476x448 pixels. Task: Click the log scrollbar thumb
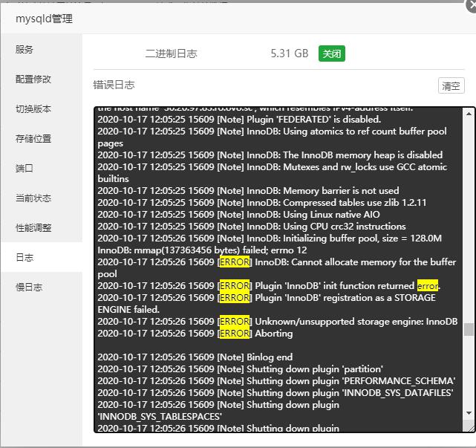coord(469,330)
